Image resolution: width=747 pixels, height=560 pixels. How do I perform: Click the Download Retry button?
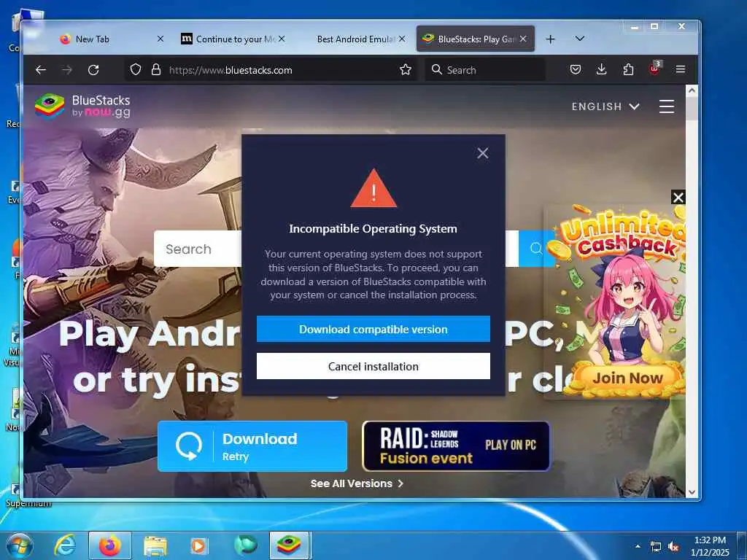[252, 446]
